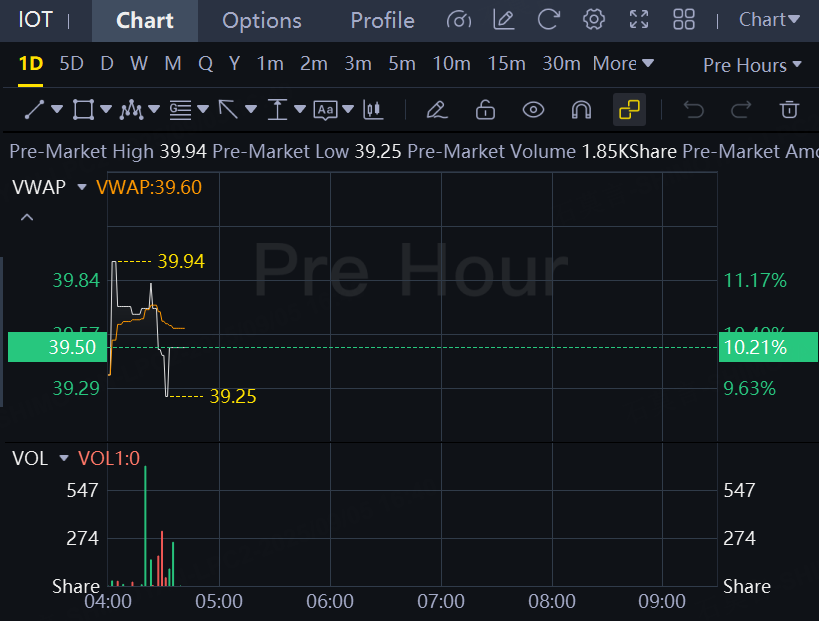
Task: Expand the rectangle tool dropdown arrow
Action: tap(106, 109)
